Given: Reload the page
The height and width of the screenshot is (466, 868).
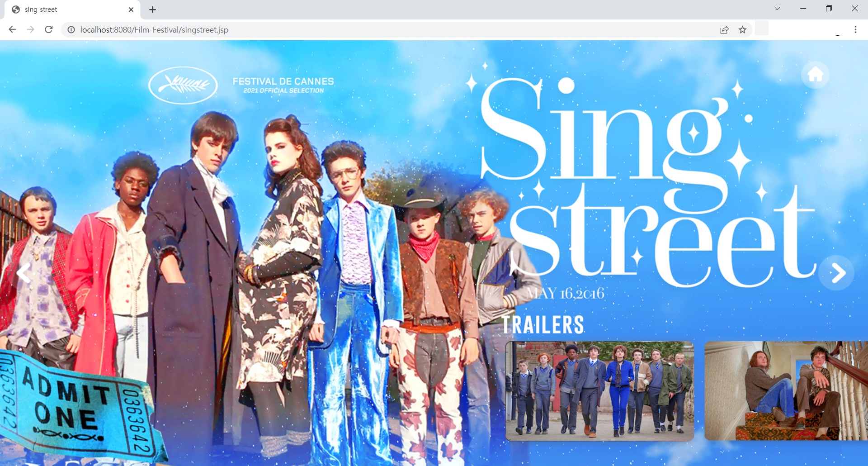Looking at the screenshot, I should coord(49,29).
